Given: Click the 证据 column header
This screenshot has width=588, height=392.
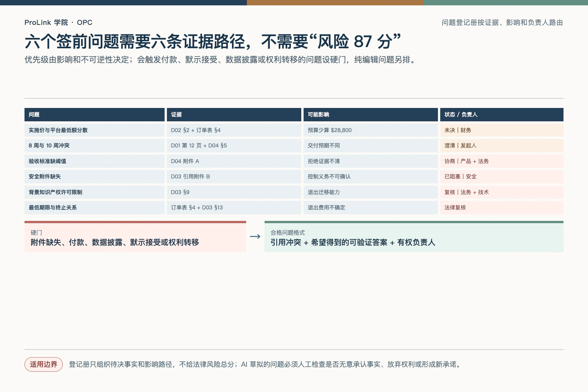Looking at the screenshot, I should click(x=234, y=114).
